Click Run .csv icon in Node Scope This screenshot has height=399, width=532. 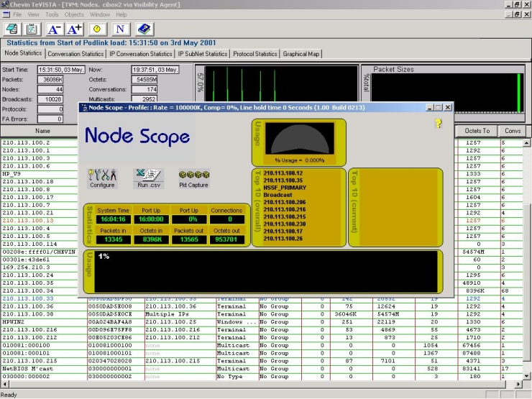click(149, 178)
